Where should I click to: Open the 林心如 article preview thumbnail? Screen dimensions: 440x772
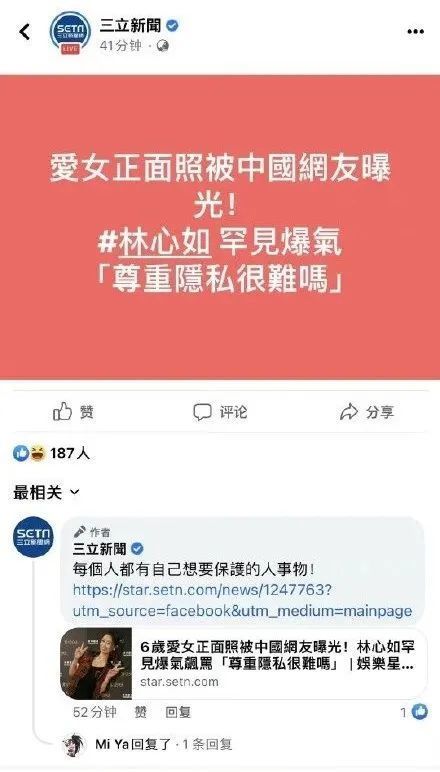pos(96,663)
